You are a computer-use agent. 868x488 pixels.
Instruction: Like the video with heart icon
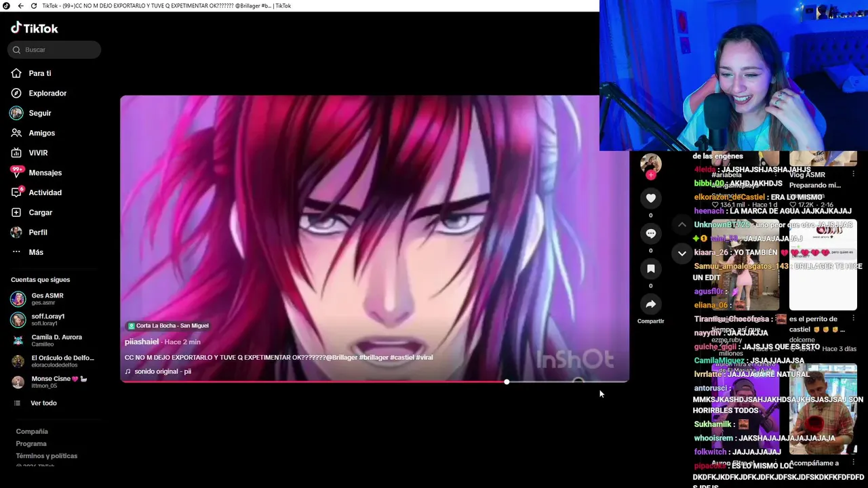[x=651, y=198]
